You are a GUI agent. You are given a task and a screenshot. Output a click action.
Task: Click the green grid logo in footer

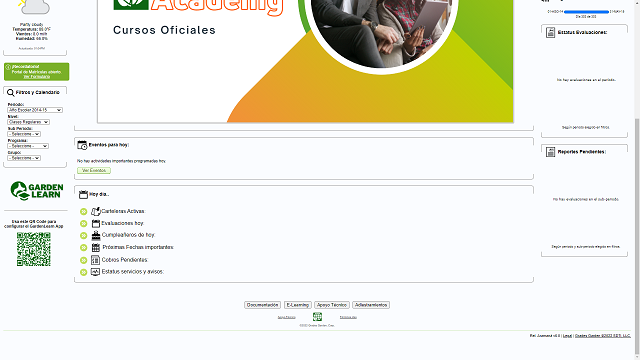(x=317, y=317)
